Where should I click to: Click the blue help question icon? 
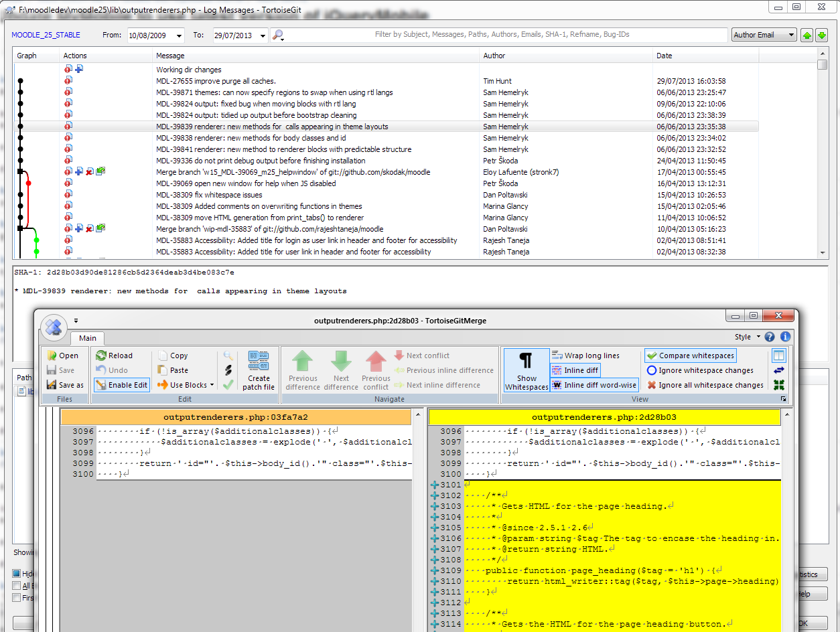click(x=770, y=337)
